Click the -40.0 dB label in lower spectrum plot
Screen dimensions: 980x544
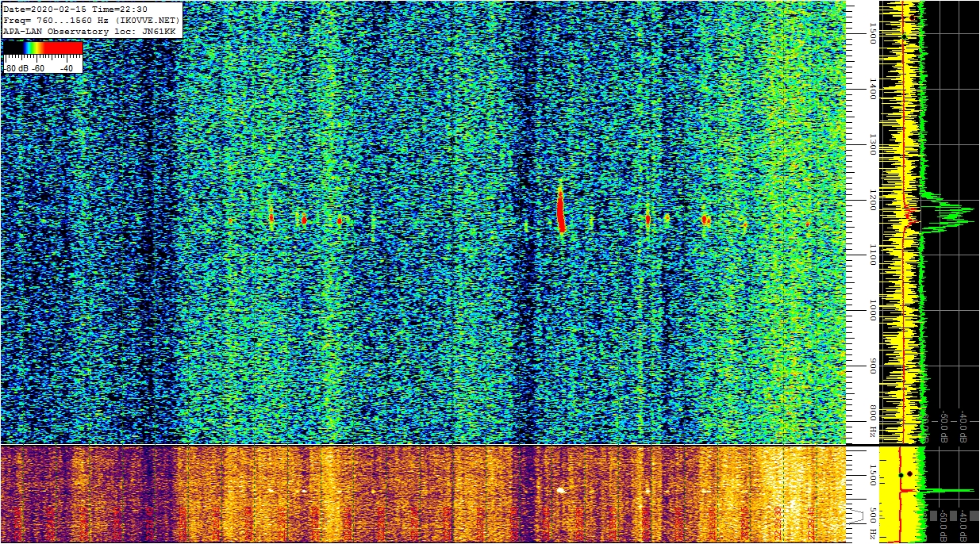coord(963,525)
